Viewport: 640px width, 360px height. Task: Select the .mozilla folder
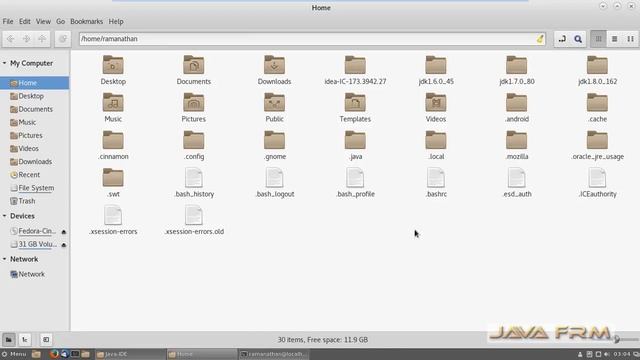pyautogui.click(x=517, y=145)
